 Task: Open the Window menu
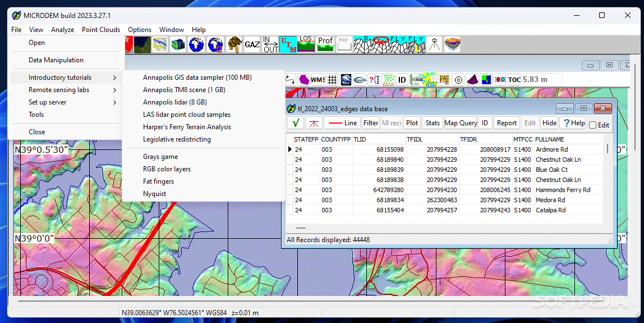click(x=172, y=30)
